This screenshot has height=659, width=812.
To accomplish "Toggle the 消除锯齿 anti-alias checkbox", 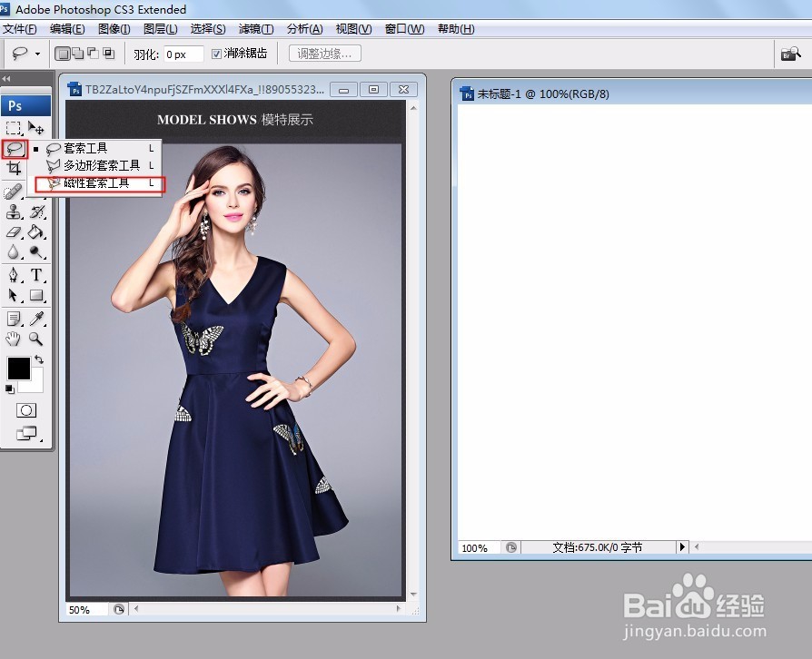I will [217, 54].
